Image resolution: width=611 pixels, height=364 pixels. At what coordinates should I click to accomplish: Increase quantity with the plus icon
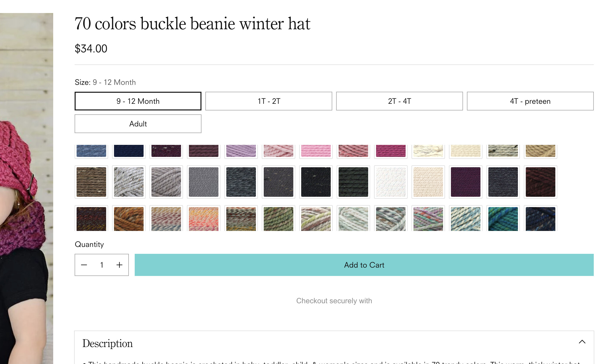[119, 265]
